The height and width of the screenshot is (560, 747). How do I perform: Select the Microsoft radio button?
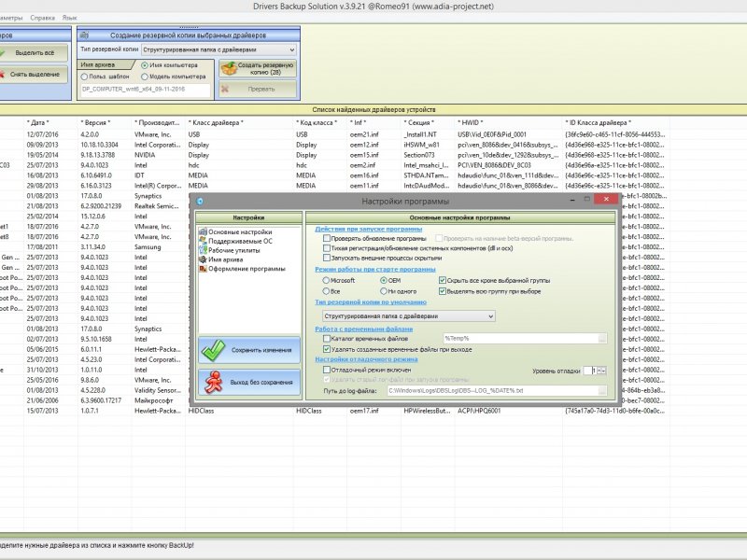(326, 281)
